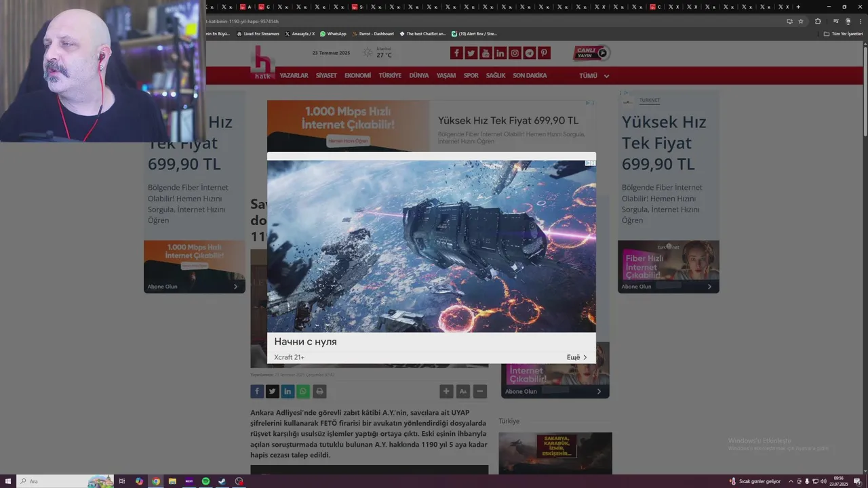The width and height of the screenshot is (868, 488).
Task: Open the SİYASET section
Action: coord(326,76)
